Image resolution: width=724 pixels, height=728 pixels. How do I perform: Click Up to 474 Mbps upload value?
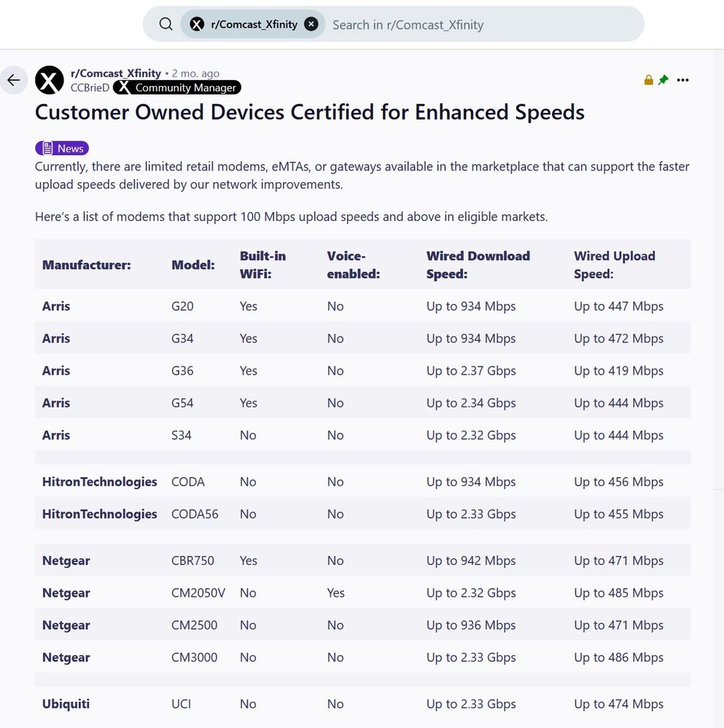(x=618, y=705)
